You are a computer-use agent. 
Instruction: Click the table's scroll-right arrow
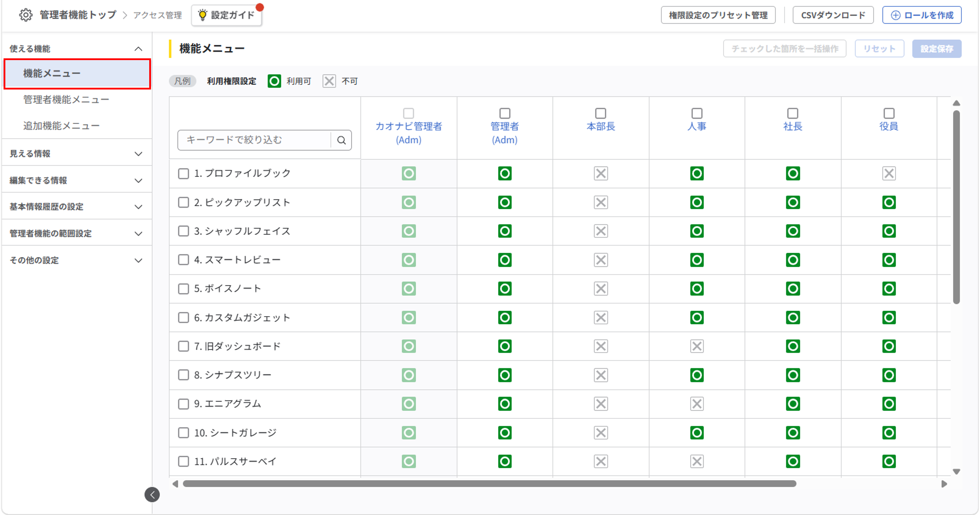click(944, 484)
